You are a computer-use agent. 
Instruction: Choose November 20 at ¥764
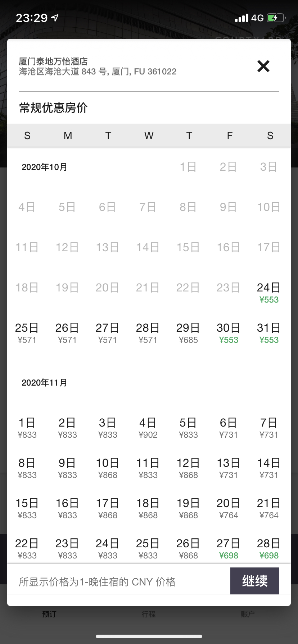click(229, 509)
